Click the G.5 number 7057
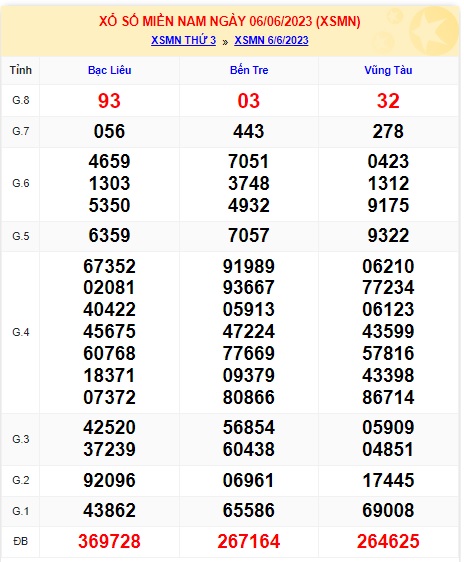Image resolution: width=464 pixels, height=562 pixels. (x=249, y=236)
